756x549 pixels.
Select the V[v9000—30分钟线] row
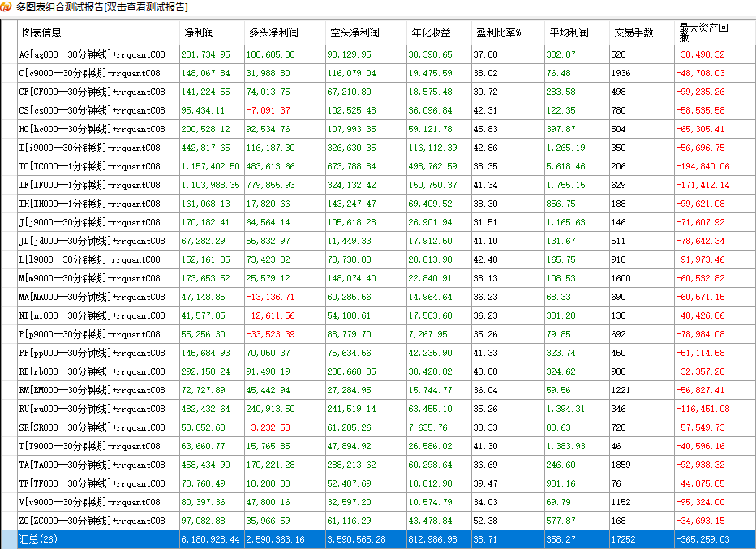378,502
